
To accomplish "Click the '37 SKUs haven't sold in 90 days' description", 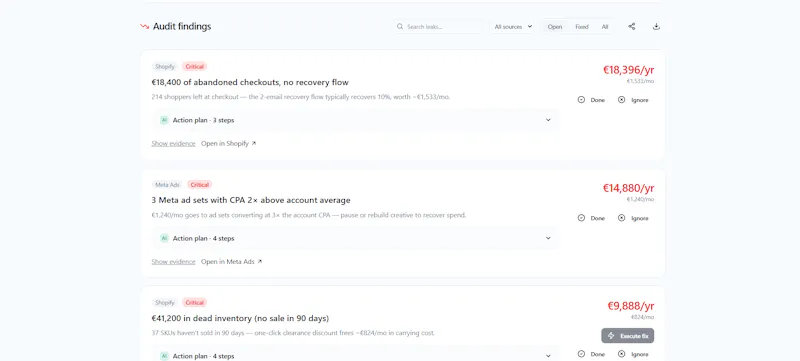I will [293, 333].
